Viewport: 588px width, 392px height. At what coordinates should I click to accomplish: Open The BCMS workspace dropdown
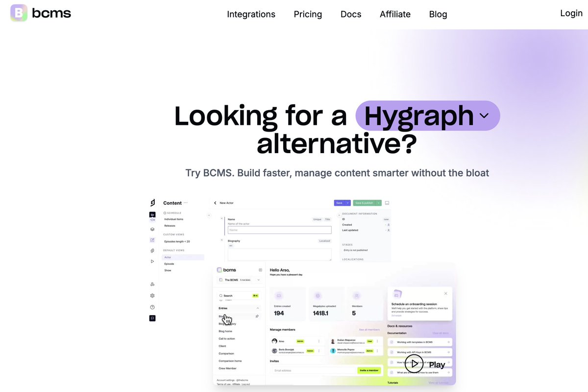(239, 280)
